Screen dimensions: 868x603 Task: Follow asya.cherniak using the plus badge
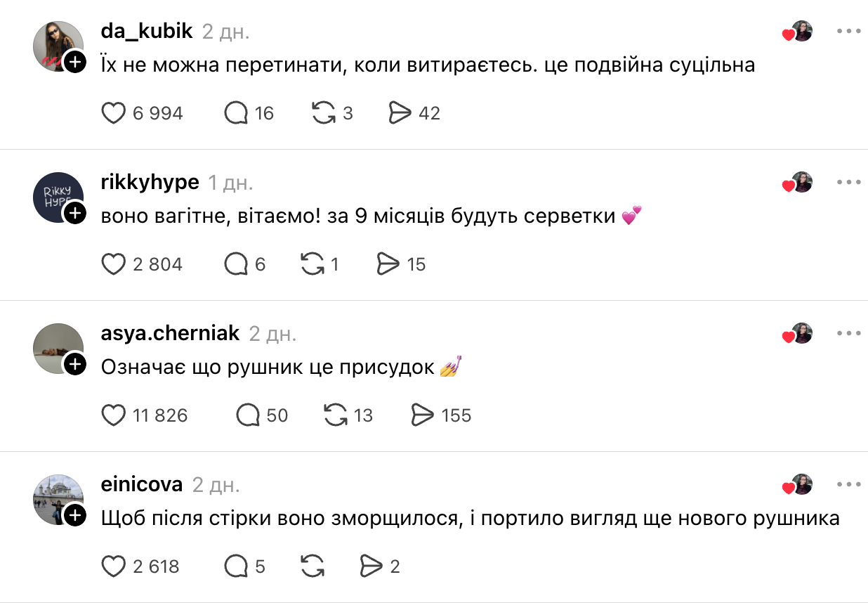click(75, 364)
